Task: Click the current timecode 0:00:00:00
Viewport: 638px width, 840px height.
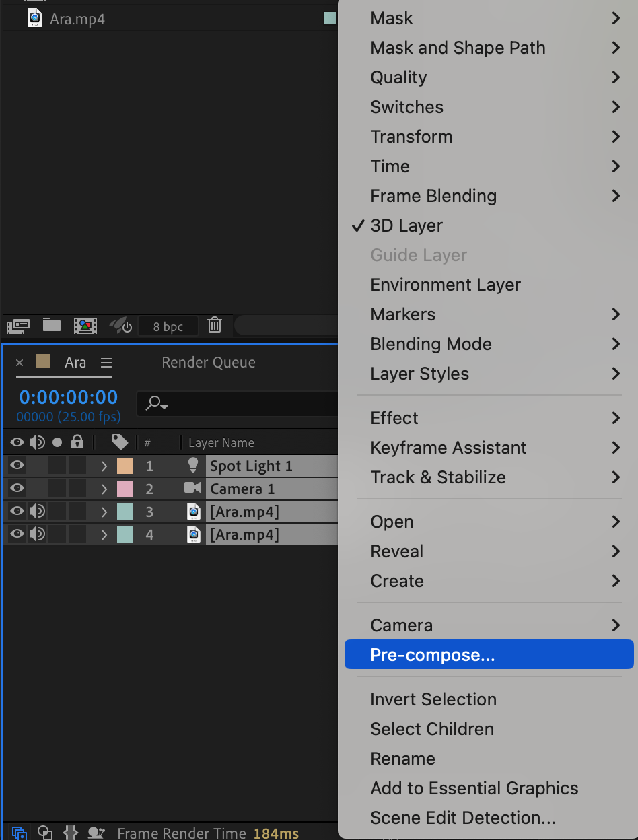Action: click(x=69, y=397)
